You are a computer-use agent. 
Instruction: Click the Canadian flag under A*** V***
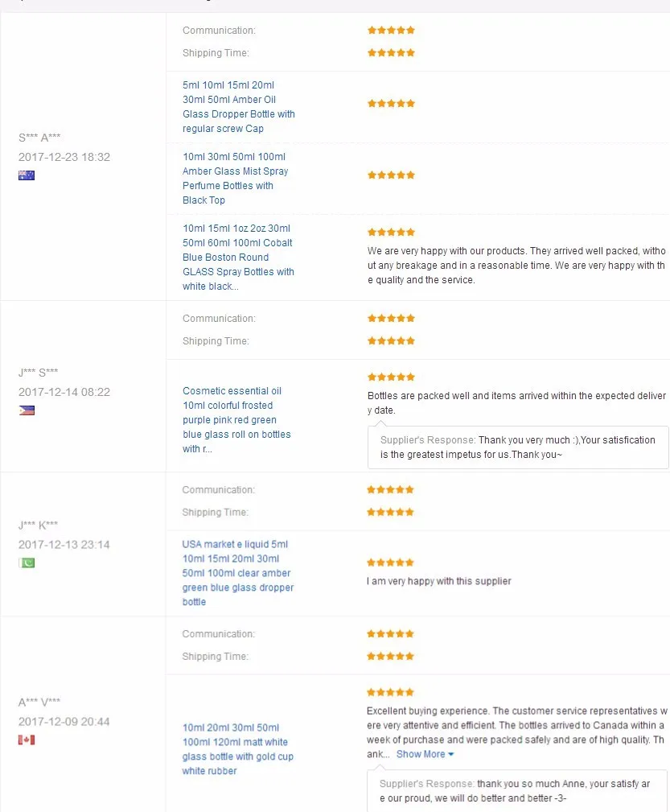[x=27, y=740]
